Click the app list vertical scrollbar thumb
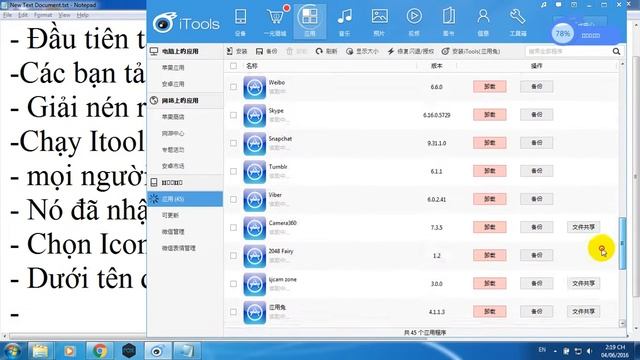Image resolution: width=640 pixels, height=360 pixels. tap(622, 243)
